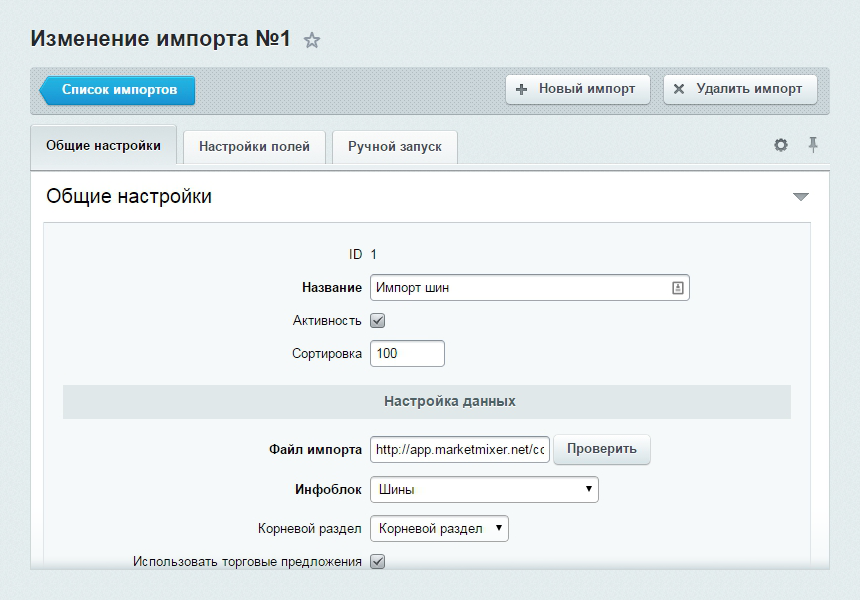Toggle the Активность checkbox
This screenshot has height=600, width=860.
(x=378, y=321)
